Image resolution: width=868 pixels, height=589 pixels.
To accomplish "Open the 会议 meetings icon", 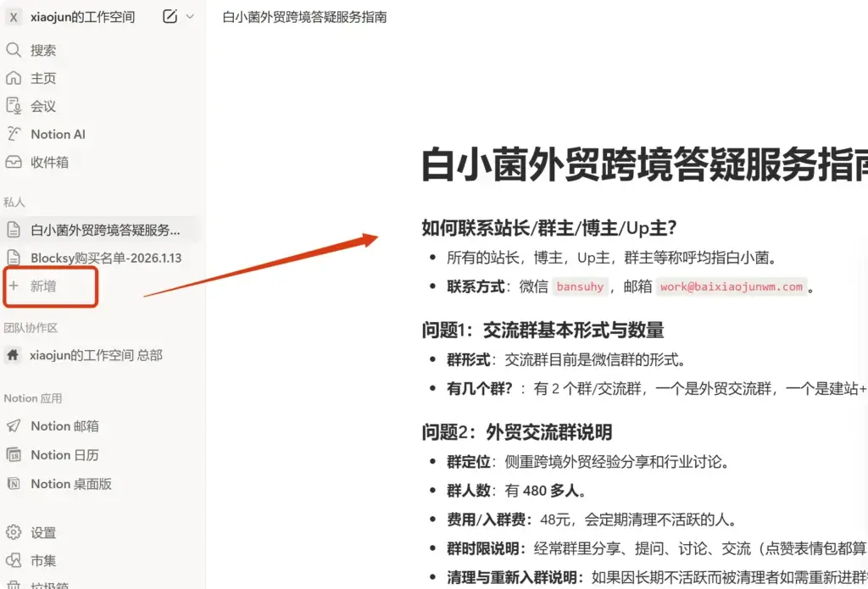I will click(14, 106).
